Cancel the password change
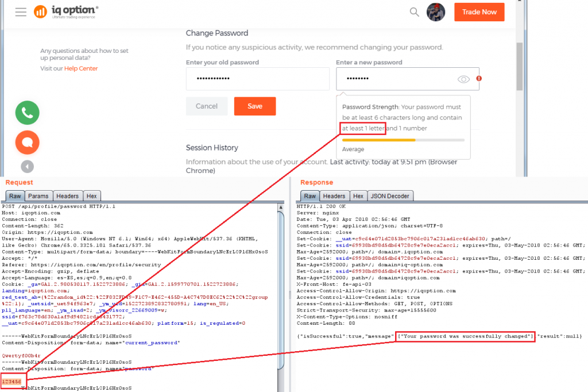The image size is (588, 392). pos(207,106)
